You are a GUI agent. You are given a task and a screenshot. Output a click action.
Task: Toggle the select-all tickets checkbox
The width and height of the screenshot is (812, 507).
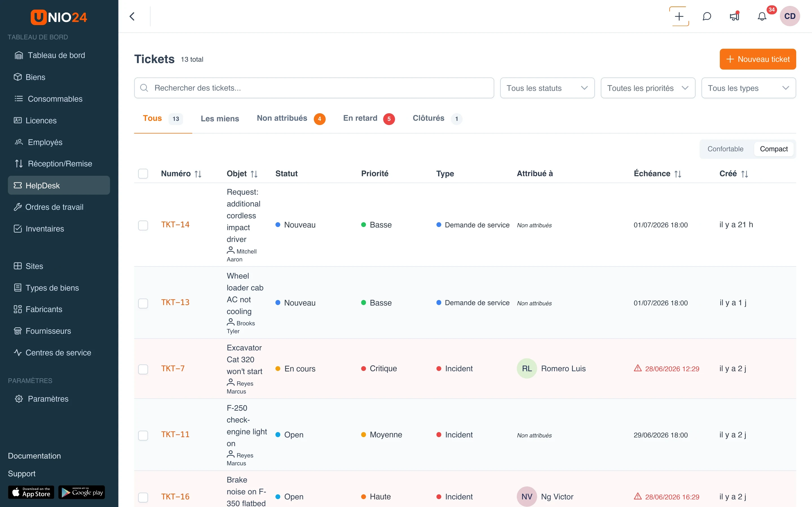[143, 173]
